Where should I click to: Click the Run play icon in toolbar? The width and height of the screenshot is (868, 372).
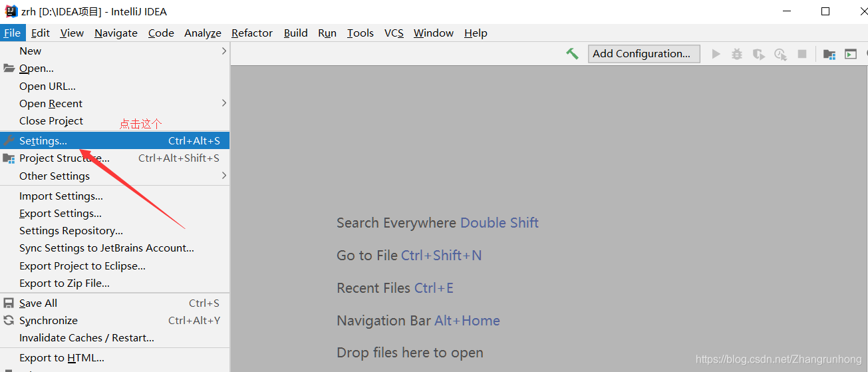coord(716,54)
